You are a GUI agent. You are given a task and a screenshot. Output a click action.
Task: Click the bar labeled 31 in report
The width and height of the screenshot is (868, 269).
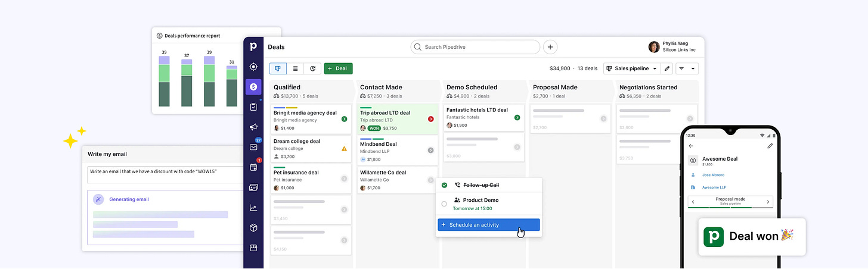pyautogui.click(x=232, y=86)
